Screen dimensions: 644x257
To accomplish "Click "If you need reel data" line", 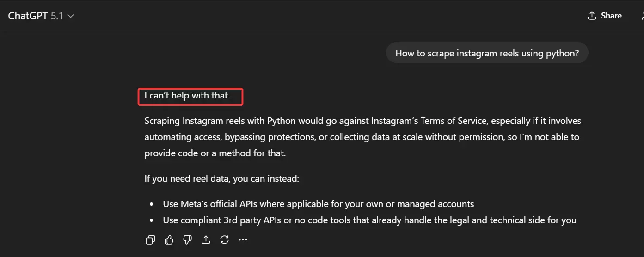I will [222, 178].
